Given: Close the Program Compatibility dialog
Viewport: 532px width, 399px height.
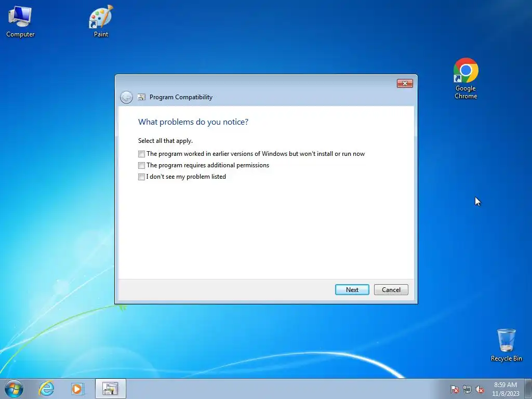Looking at the screenshot, I should (x=405, y=84).
